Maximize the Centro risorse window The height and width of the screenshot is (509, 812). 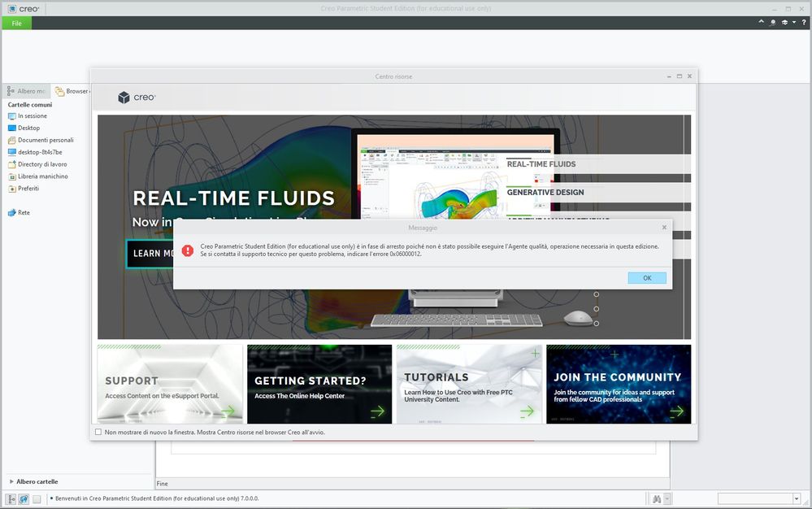pyautogui.click(x=680, y=76)
